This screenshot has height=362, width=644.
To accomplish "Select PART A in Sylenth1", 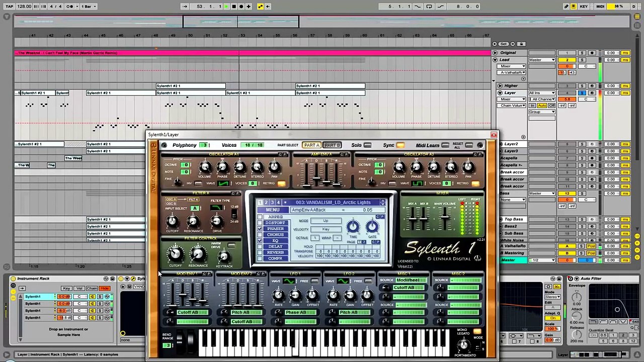I will pyautogui.click(x=312, y=145).
